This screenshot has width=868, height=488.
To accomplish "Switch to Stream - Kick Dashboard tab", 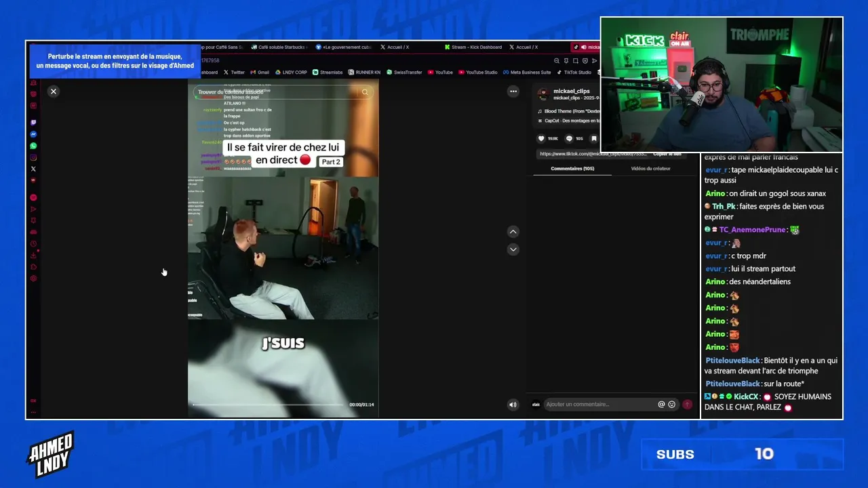I will pos(473,47).
